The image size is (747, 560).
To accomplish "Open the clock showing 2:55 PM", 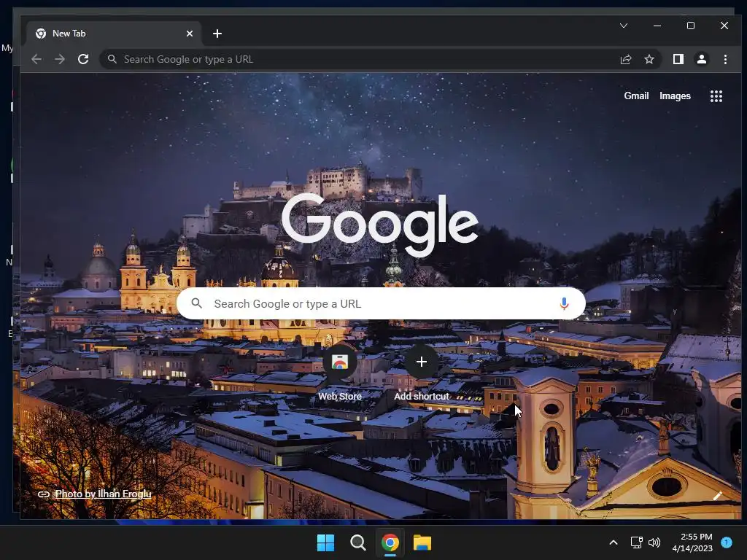I will [692, 542].
